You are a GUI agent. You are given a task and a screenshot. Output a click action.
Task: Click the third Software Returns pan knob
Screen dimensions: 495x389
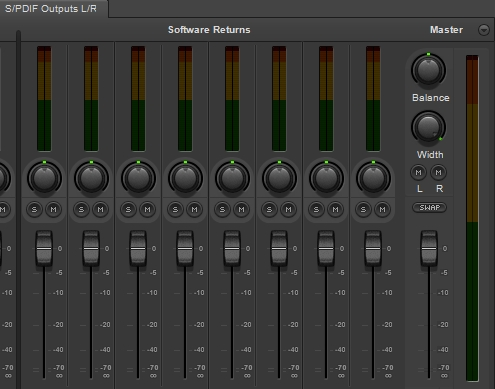coord(138,178)
